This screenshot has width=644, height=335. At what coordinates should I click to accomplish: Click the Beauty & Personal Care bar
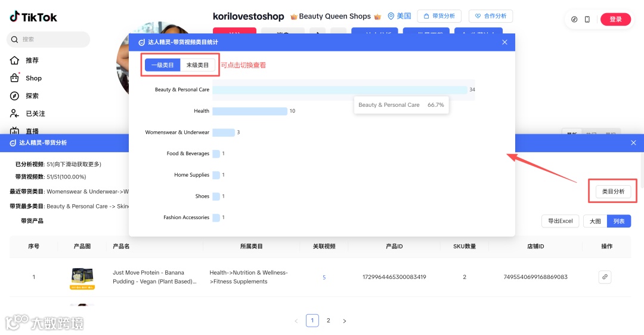click(x=340, y=90)
